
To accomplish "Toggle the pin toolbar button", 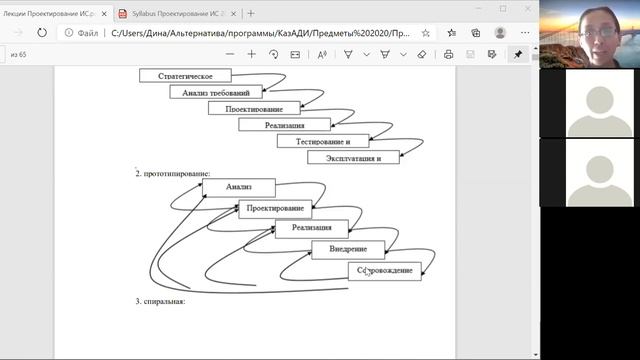I will (518, 54).
